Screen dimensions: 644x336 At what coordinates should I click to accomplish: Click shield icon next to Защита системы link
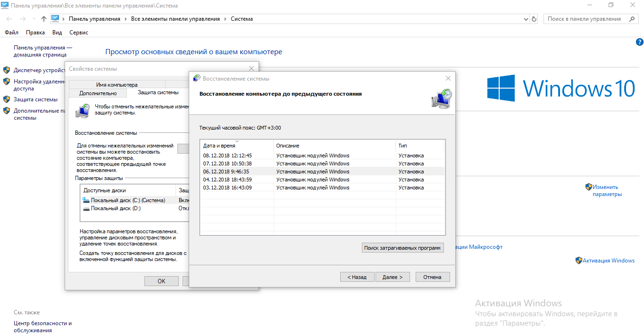(7, 99)
